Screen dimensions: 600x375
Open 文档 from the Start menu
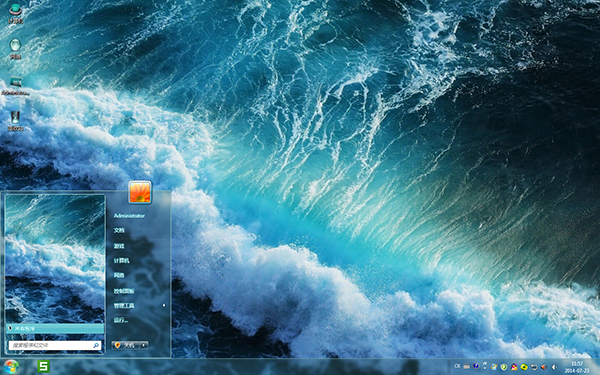pyautogui.click(x=119, y=230)
